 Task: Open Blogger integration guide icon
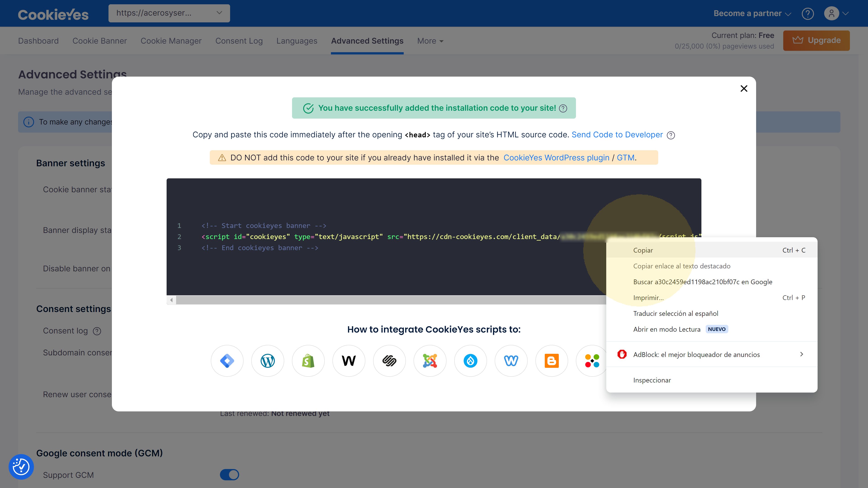point(552,361)
